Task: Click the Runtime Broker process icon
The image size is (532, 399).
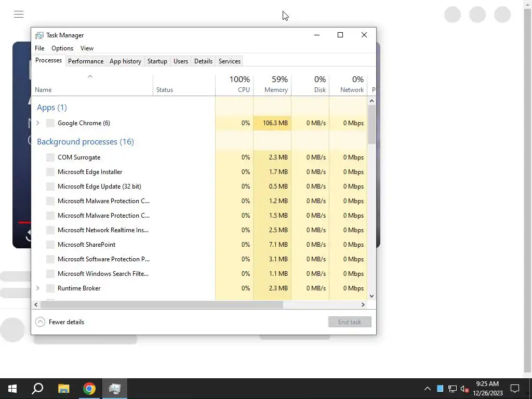Action: tap(50, 288)
